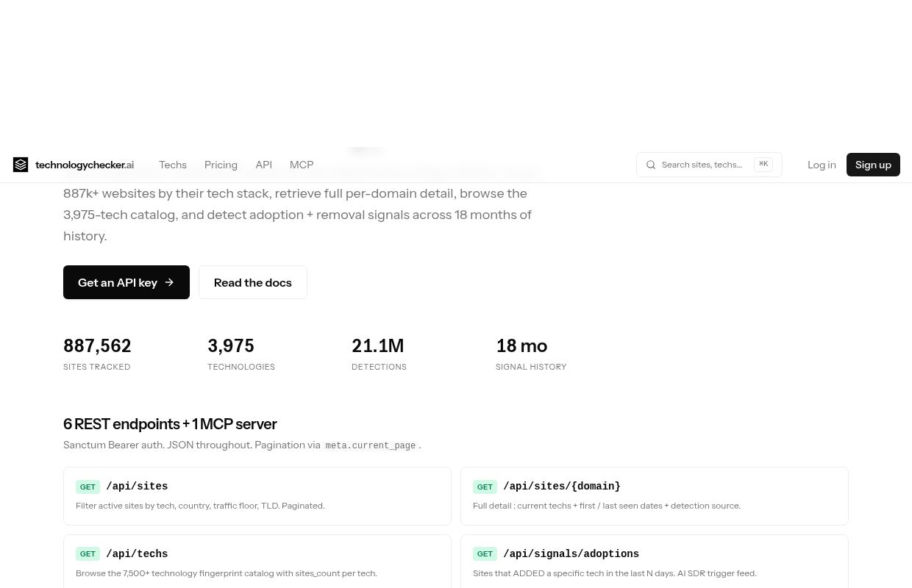Click the technologychecker.ai stacked-layers logo icon
912x588 pixels.
21,165
